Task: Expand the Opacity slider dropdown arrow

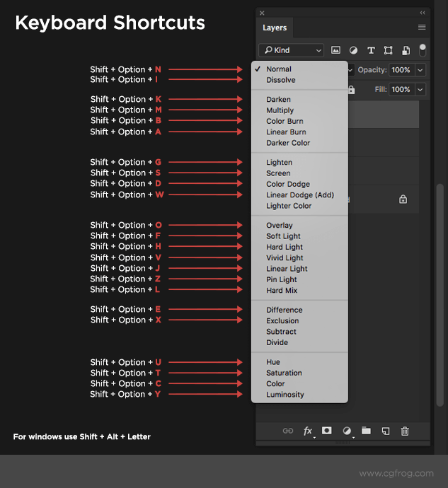Action: point(420,70)
